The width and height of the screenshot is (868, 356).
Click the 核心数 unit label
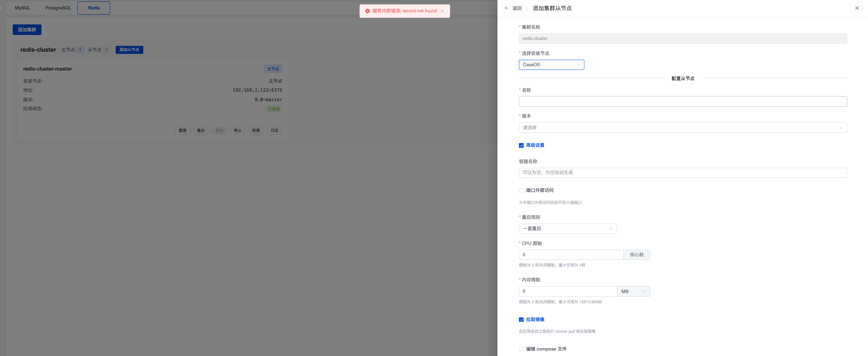(637, 255)
